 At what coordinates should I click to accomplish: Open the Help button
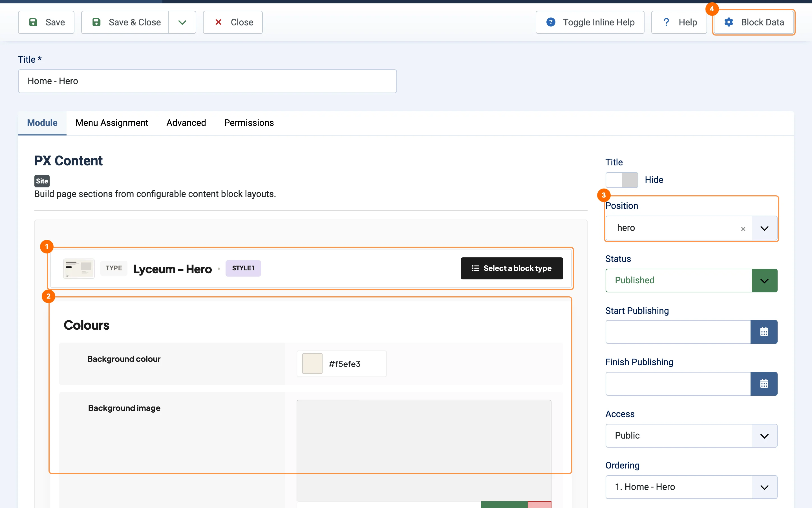tap(679, 22)
